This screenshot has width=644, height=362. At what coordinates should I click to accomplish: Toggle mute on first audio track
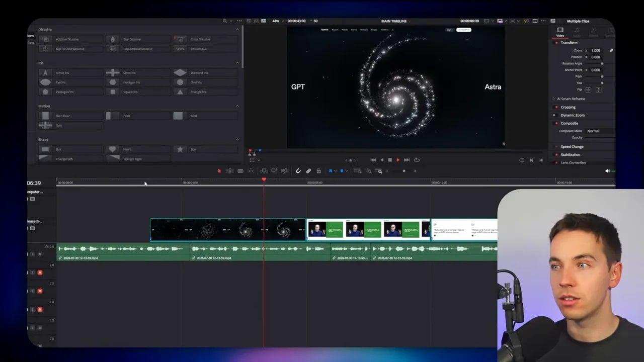pyautogui.click(x=40, y=254)
